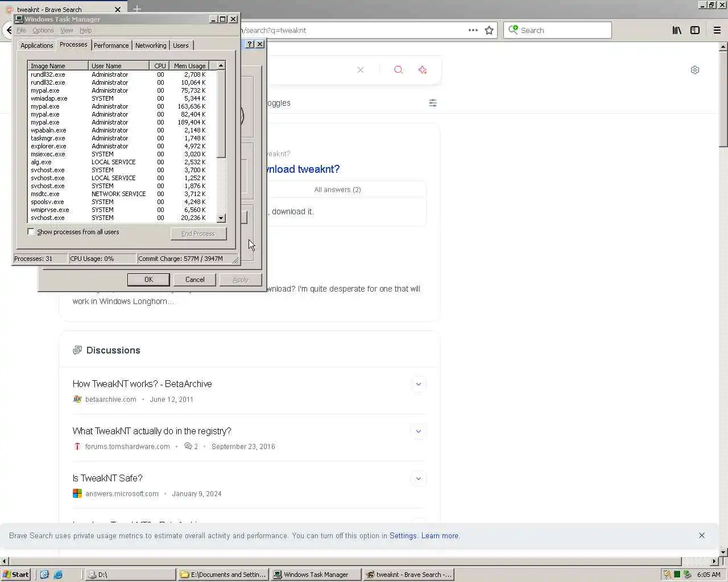Select the msdtc.exe process row
728x582 pixels.
tap(122, 194)
